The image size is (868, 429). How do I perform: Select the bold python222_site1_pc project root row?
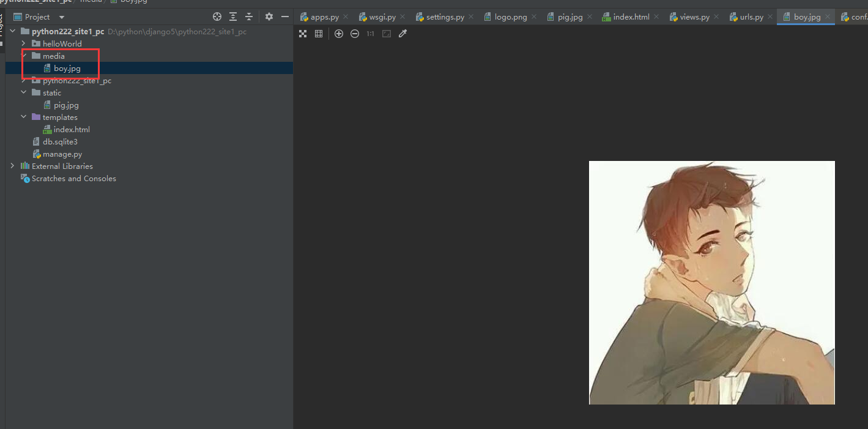point(149,31)
